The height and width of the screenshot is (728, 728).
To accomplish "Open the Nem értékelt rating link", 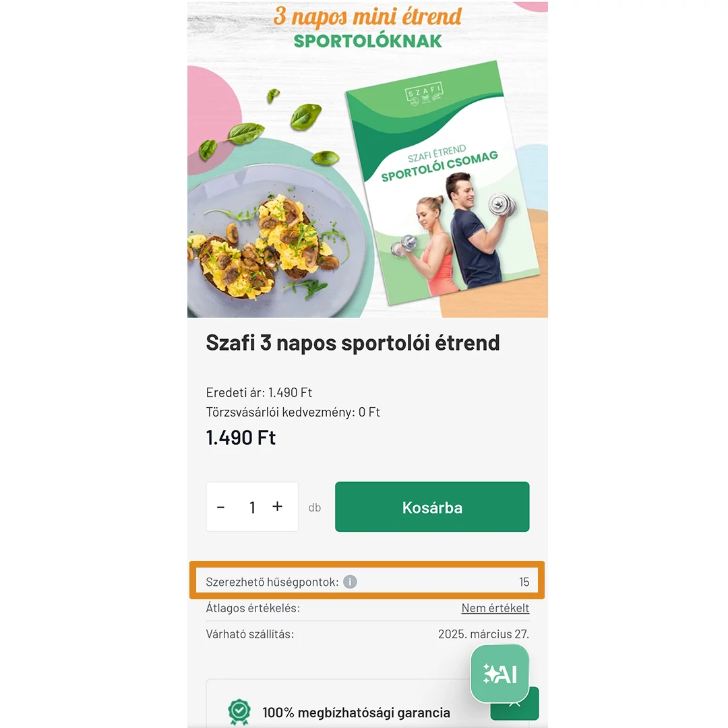I will tap(495, 608).
